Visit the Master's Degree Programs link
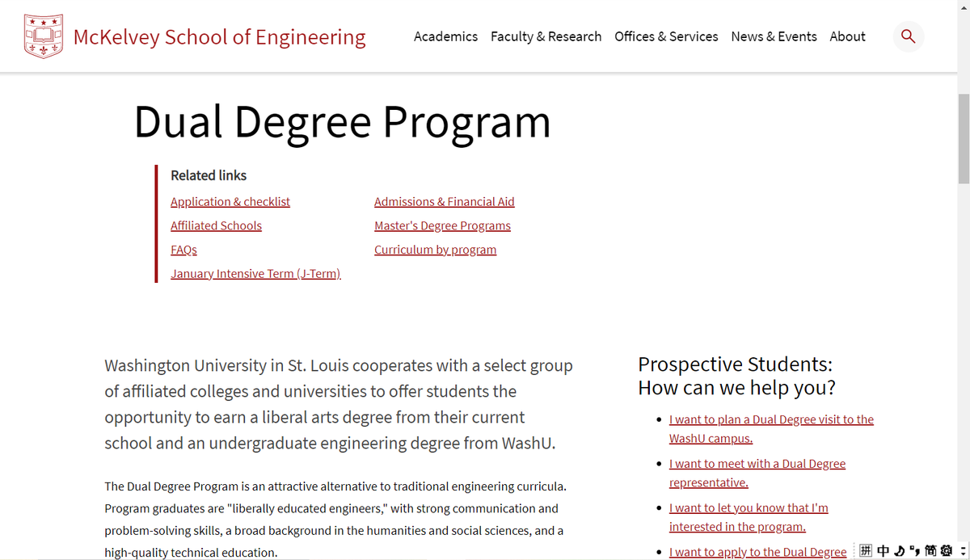 click(x=442, y=226)
